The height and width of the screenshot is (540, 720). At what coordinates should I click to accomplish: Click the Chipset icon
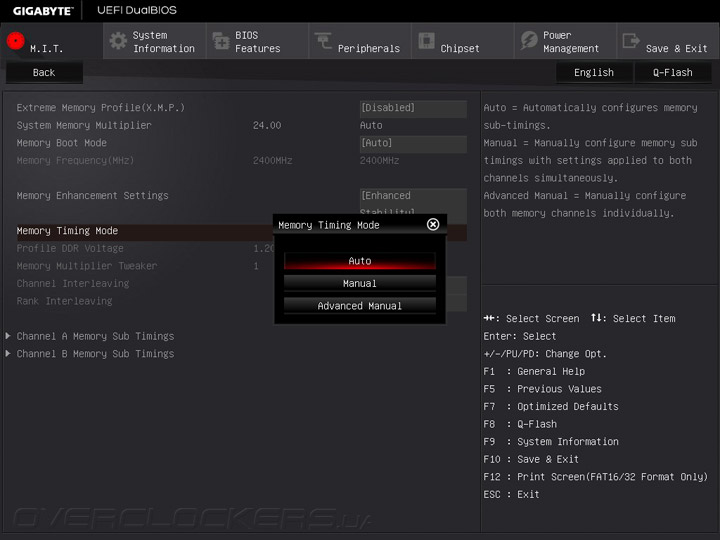point(426,40)
